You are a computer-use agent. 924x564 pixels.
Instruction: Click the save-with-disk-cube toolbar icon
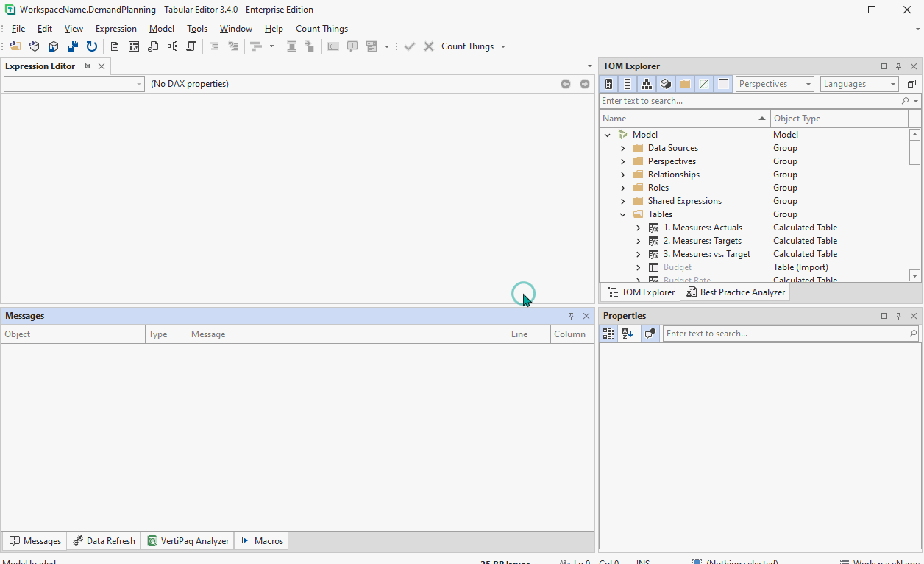[x=53, y=46]
